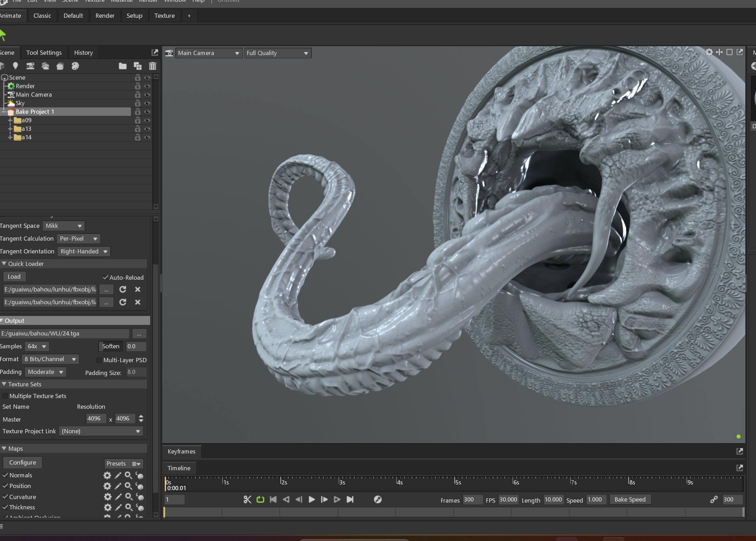Switch to the Texture workspace tab
The image size is (756, 541).
pyautogui.click(x=164, y=16)
